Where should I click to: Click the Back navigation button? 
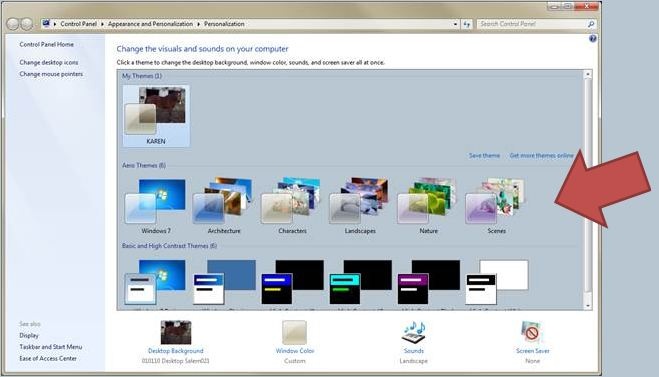(13, 24)
